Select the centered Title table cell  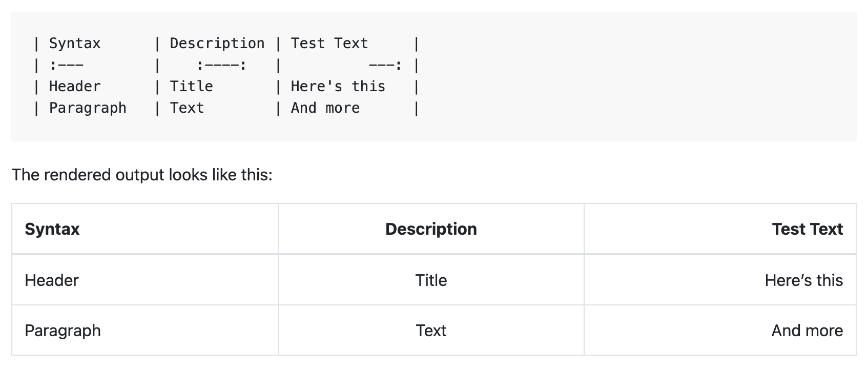click(x=431, y=280)
